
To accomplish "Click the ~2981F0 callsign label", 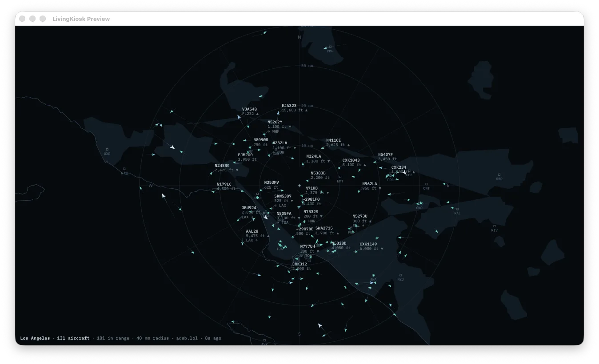I will [x=311, y=199].
